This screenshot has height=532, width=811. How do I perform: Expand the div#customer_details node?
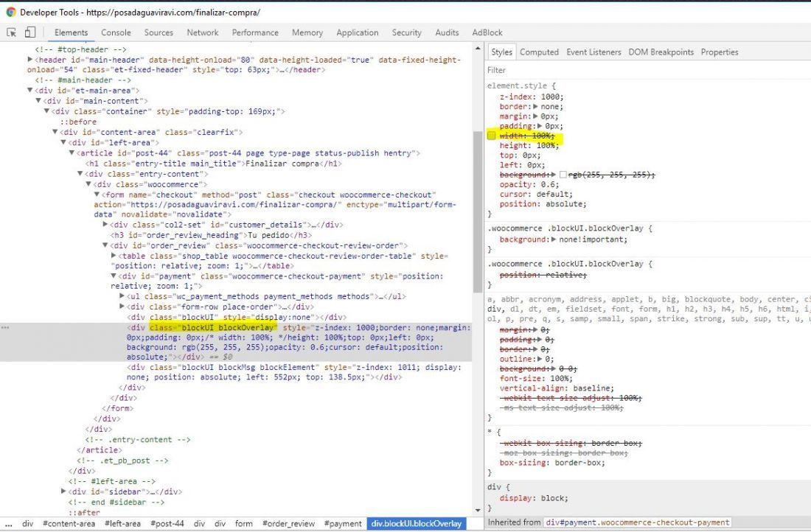(105, 225)
